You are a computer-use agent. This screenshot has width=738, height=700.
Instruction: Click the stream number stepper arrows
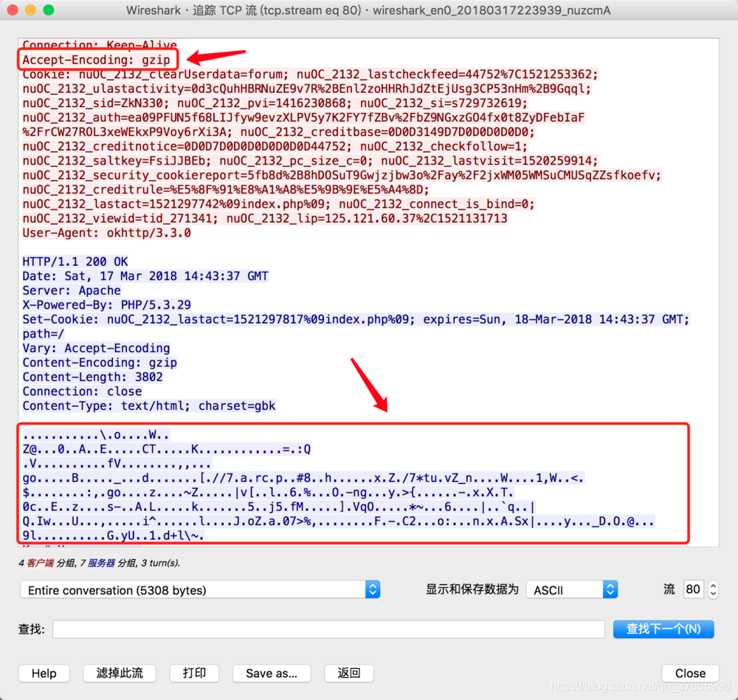713,589
